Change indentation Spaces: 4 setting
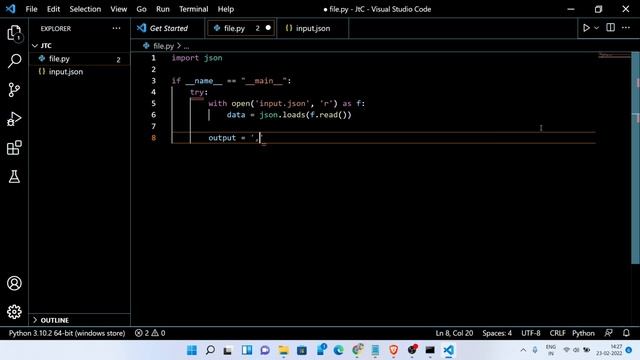The height and width of the screenshot is (360, 640). point(497,333)
